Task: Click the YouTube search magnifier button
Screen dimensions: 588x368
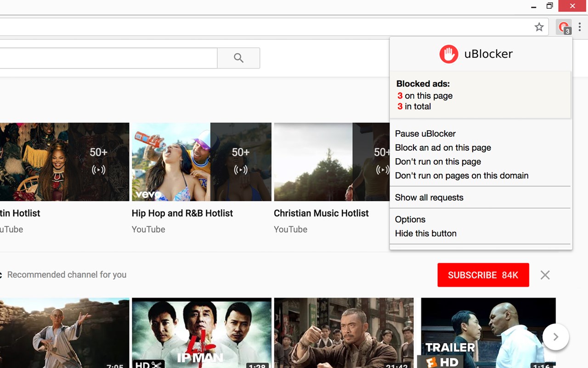Action: pos(238,58)
